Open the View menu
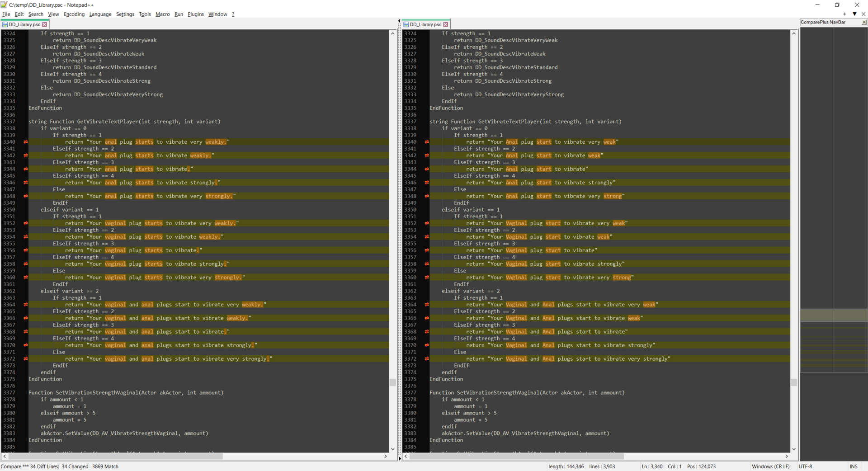 (53, 14)
